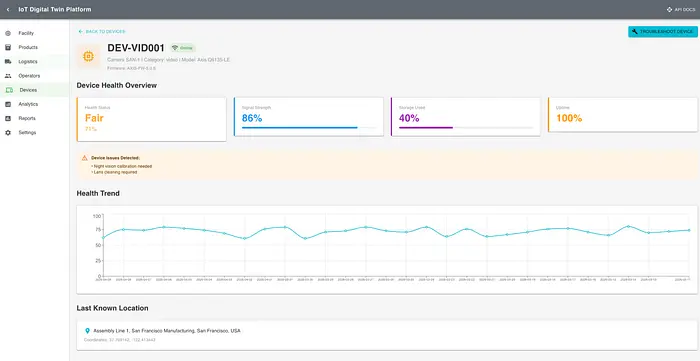
Task: Click the back arrow in the top header
Action: click(8, 9)
